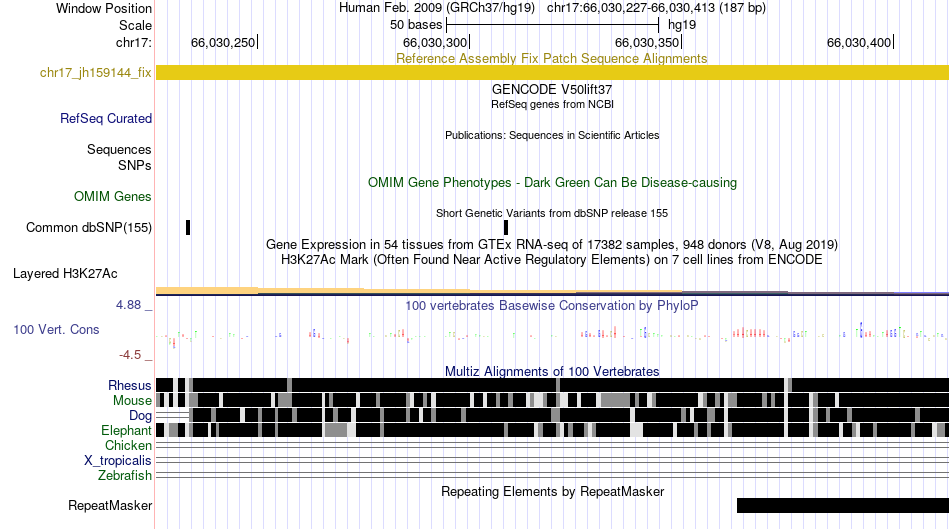This screenshot has width=950, height=529.
Task: Click the Reference Assembly Fix Patch title
Action: coord(551,59)
